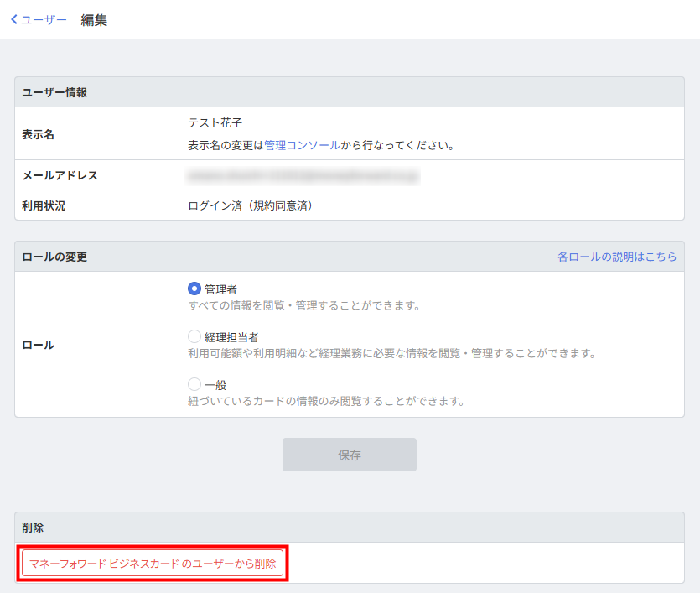Select the 管理者 role radio button

pyautogui.click(x=194, y=289)
